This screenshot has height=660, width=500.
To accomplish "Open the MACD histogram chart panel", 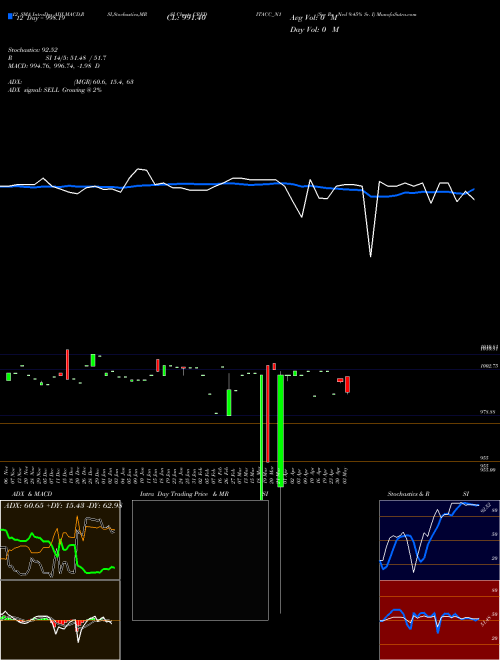I will (x=60, y=620).
